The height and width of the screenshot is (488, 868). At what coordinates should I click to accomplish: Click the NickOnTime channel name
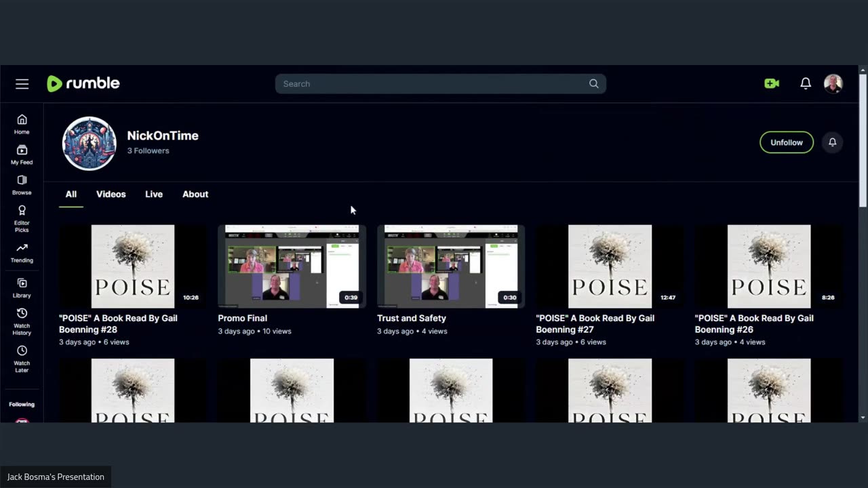(x=163, y=136)
